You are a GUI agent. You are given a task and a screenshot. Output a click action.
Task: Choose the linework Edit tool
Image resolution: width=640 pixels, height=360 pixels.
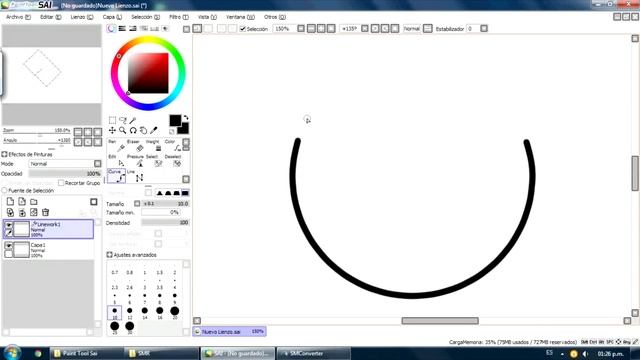point(117,161)
